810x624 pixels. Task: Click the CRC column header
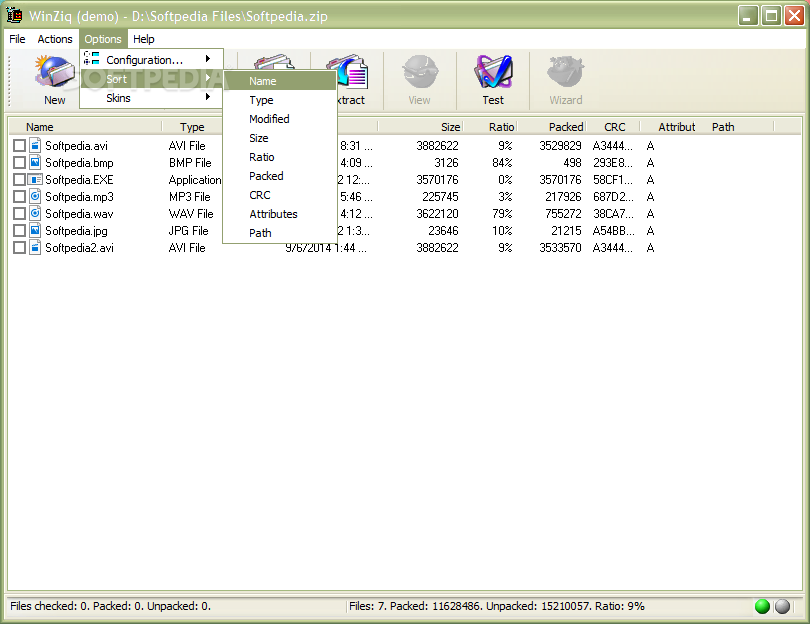click(613, 127)
